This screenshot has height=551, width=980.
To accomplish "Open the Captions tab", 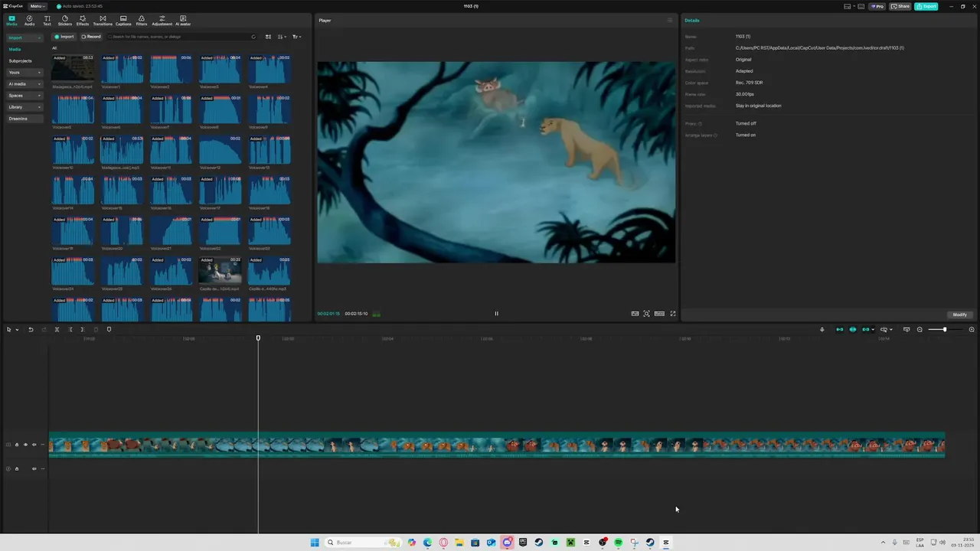I will coord(123,20).
